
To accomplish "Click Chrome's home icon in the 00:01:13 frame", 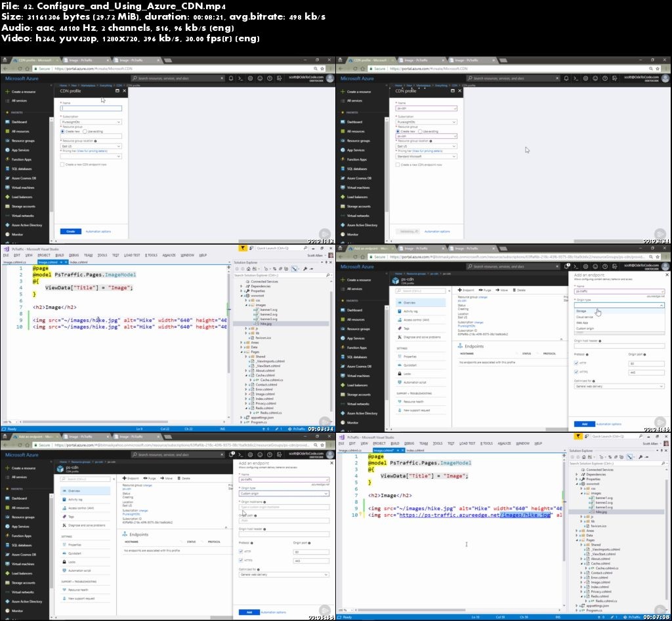I will [27, 68].
